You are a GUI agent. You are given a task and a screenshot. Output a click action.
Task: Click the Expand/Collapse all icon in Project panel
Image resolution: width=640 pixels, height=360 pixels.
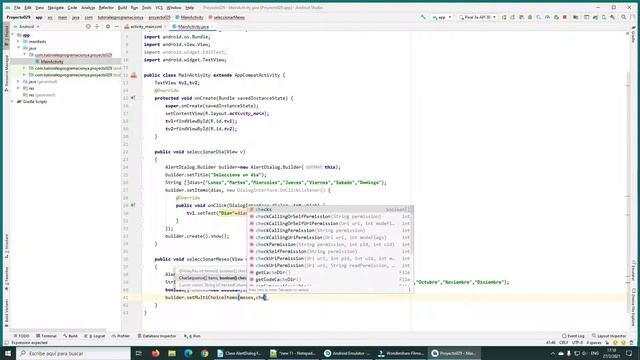[x=97, y=27]
